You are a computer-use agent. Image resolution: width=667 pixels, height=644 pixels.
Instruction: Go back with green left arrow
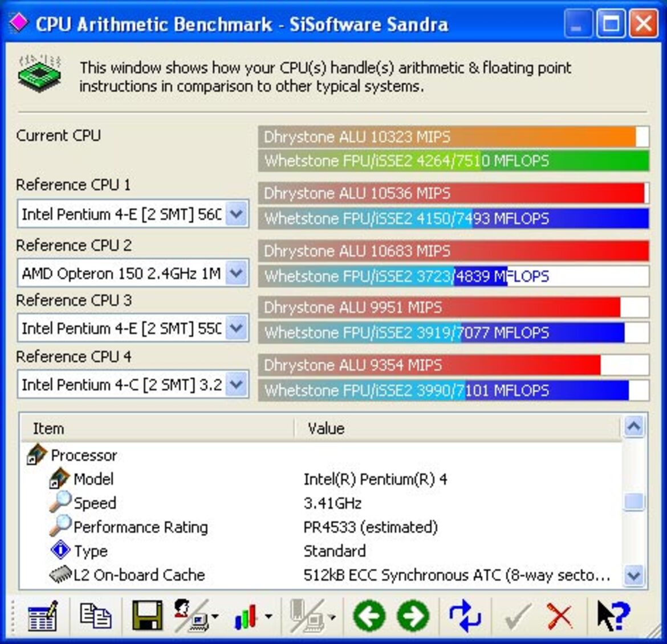369,616
